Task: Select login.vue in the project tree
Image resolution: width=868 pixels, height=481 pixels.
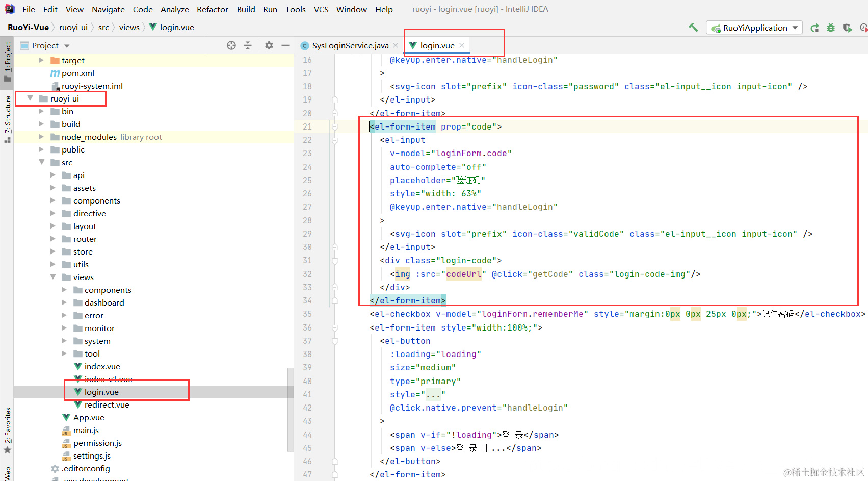Action: pos(101,392)
